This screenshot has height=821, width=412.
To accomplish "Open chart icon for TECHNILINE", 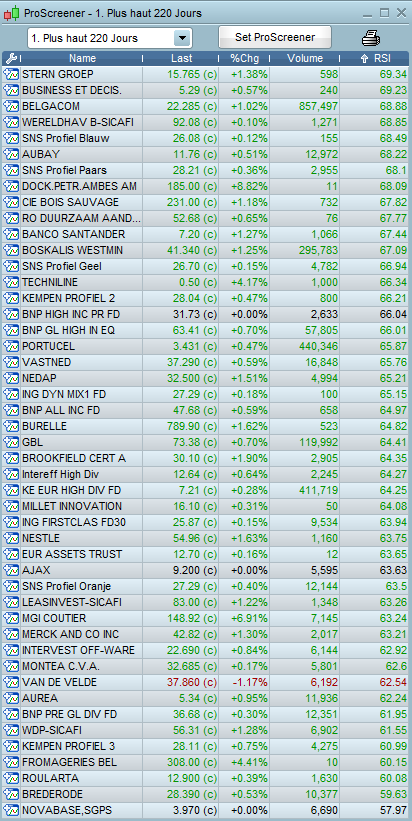I will click(11, 282).
